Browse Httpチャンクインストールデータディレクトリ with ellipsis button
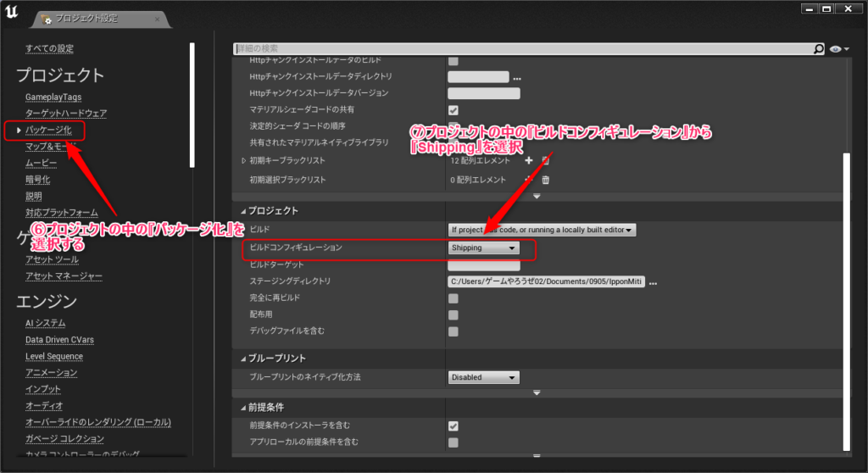 516,77
